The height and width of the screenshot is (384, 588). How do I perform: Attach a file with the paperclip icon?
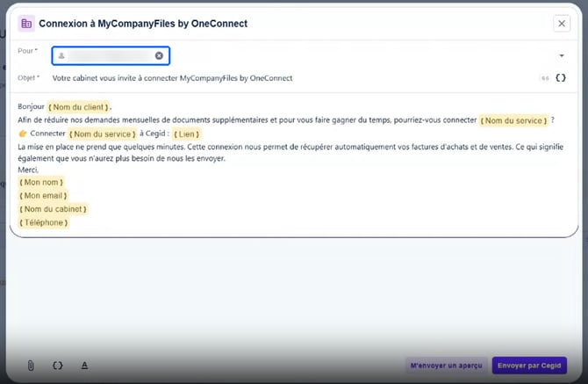(x=31, y=366)
